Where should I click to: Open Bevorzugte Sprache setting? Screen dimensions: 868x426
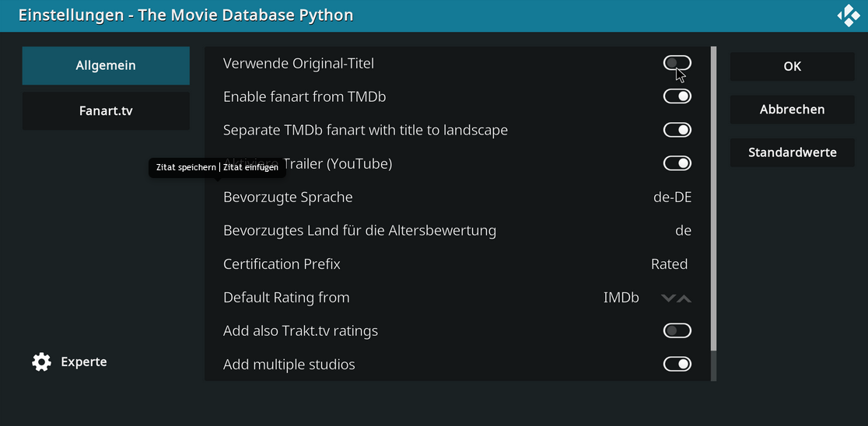[x=457, y=197]
